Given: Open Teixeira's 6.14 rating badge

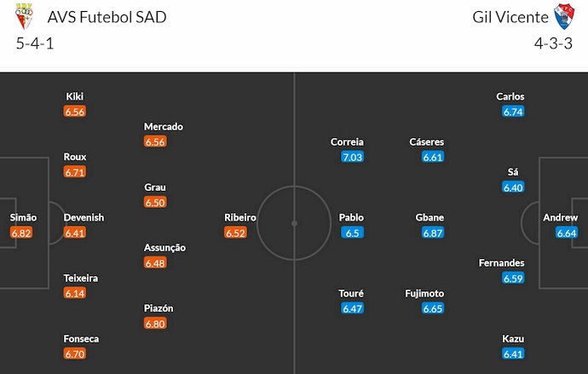Looking at the screenshot, I should pos(75,293).
